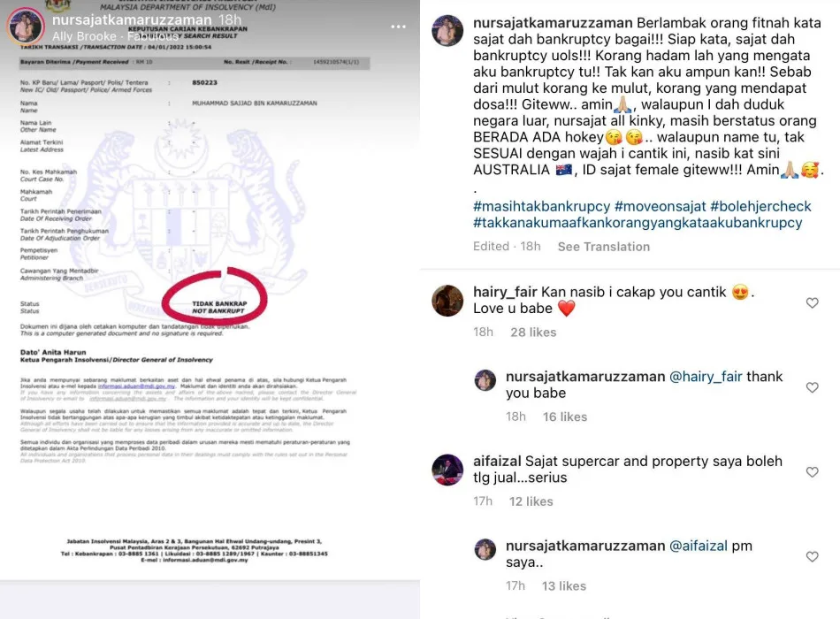Open the #bolehjercheck hashtag
The width and height of the screenshot is (840, 619).
click(x=760, y=206)
